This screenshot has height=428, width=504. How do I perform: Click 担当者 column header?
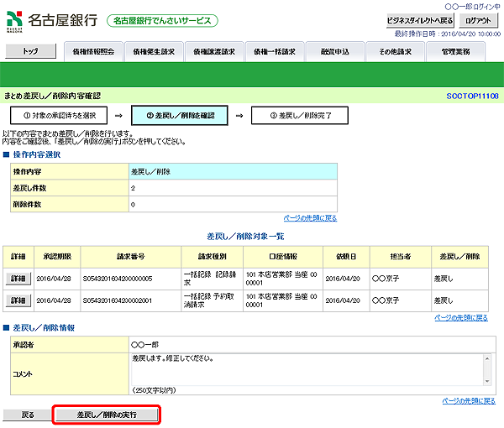(401, 257)
